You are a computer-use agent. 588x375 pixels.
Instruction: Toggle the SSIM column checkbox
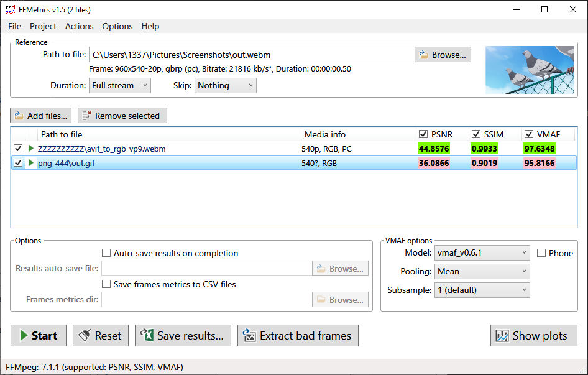coord(476,134)
